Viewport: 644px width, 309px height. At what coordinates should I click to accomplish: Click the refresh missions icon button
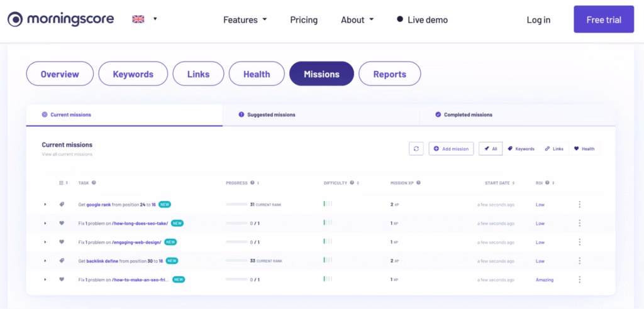tap(416, 149)
